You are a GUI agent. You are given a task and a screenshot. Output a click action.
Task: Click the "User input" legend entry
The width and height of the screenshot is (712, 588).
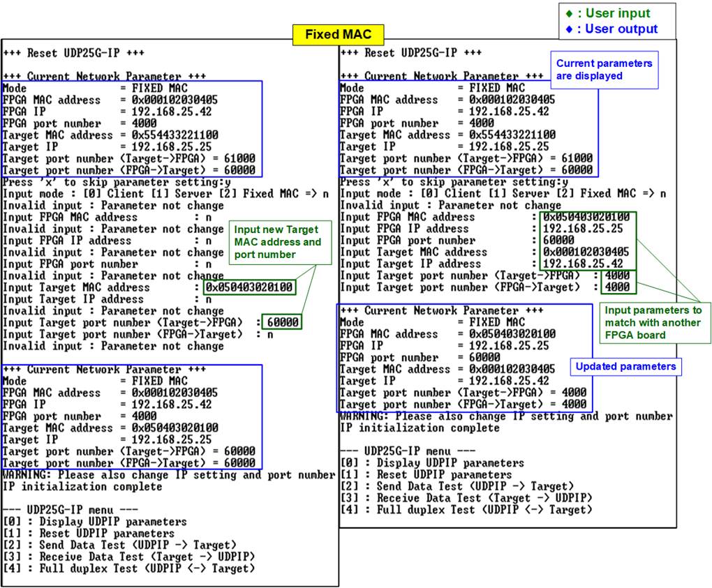(x=609, y=13)
